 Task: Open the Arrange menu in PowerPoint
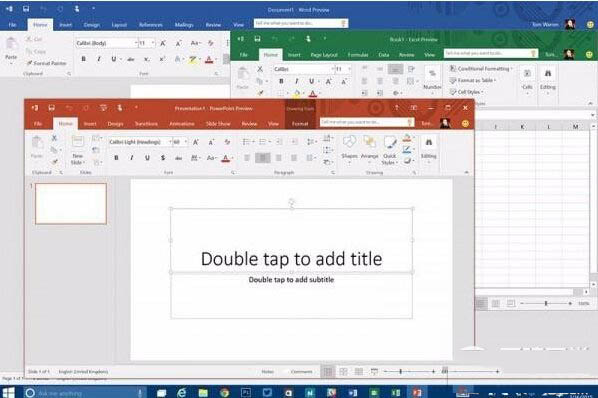click(x=369, y=150)
